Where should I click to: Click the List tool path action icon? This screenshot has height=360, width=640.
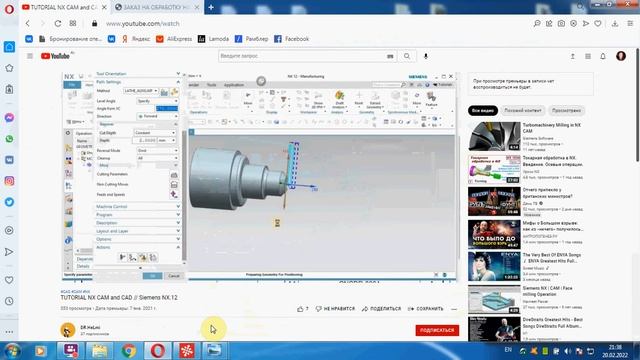click(x=153, y=257)
